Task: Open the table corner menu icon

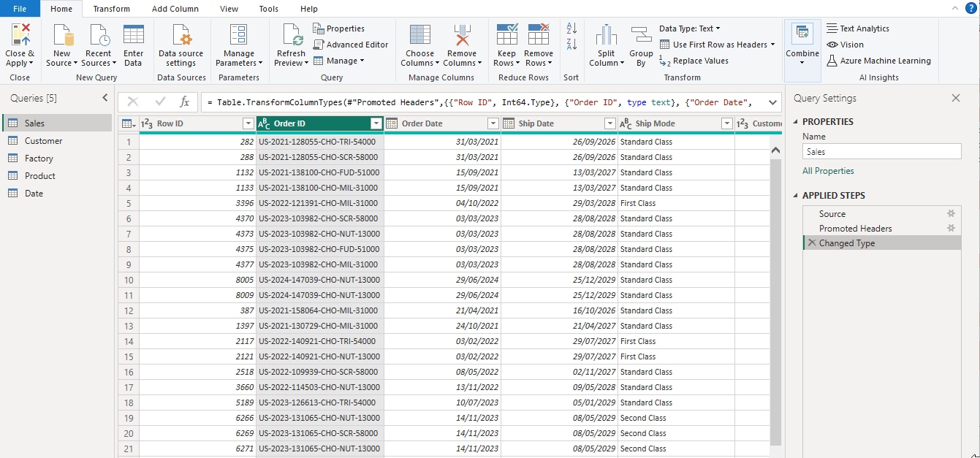Action: 127,123
